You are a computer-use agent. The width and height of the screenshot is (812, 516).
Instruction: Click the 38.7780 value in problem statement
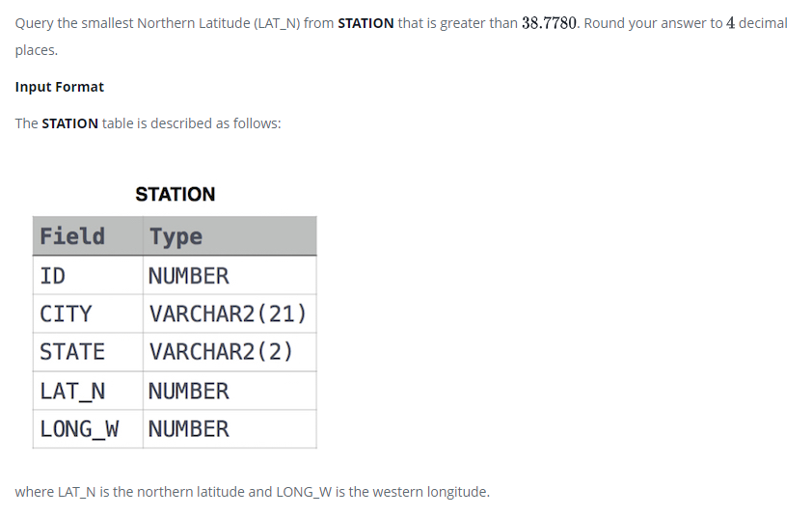(549, 23)
